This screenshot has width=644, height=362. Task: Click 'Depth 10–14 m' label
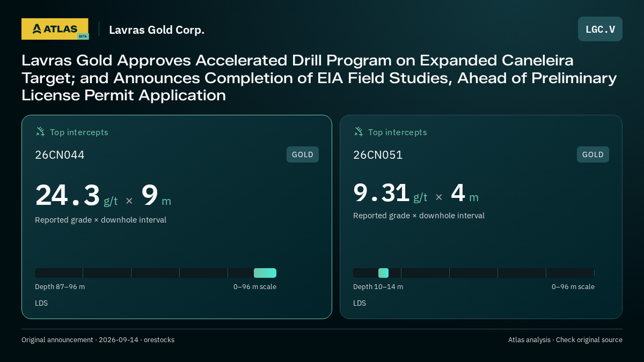click(x=378, y=287)
